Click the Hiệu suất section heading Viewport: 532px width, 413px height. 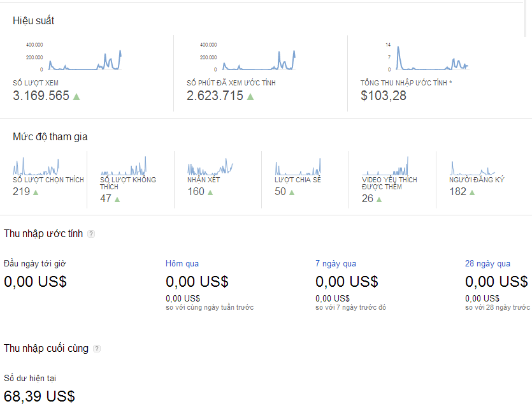[x=34, y=21]
